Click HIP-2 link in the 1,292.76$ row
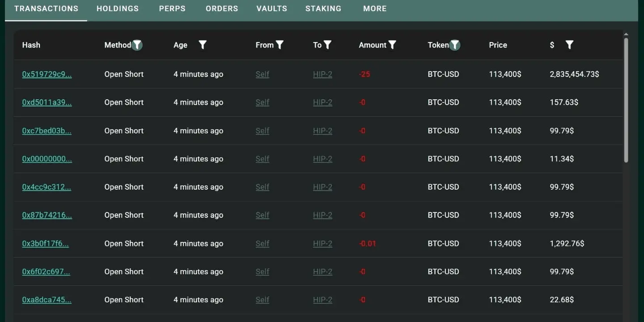Viewport: 644px width, 322px height. click(x=322, y=244)
